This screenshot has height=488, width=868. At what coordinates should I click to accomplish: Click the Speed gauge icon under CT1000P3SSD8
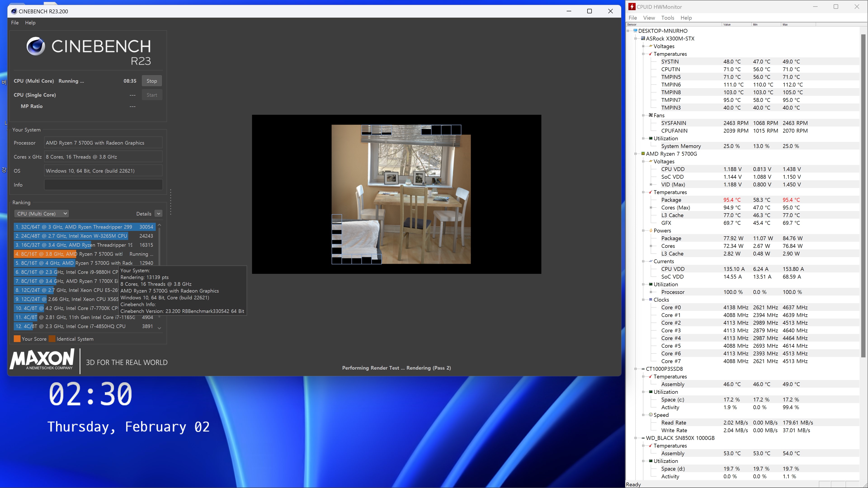pyautogui.click(x=651, y=415)
